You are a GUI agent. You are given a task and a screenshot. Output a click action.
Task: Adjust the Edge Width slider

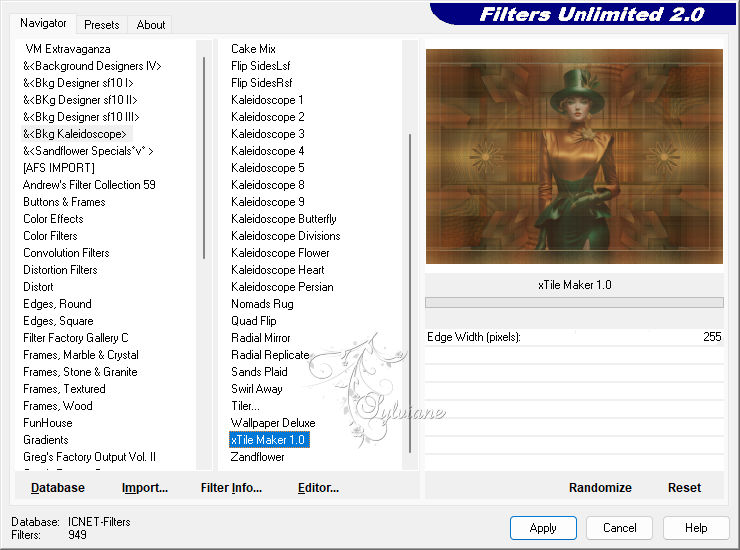click(x=574, y=337)
